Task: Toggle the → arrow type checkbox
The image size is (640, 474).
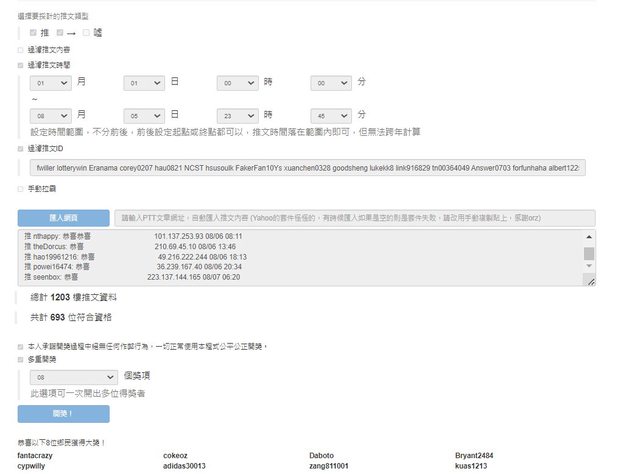Action: (x=60, y=33)
